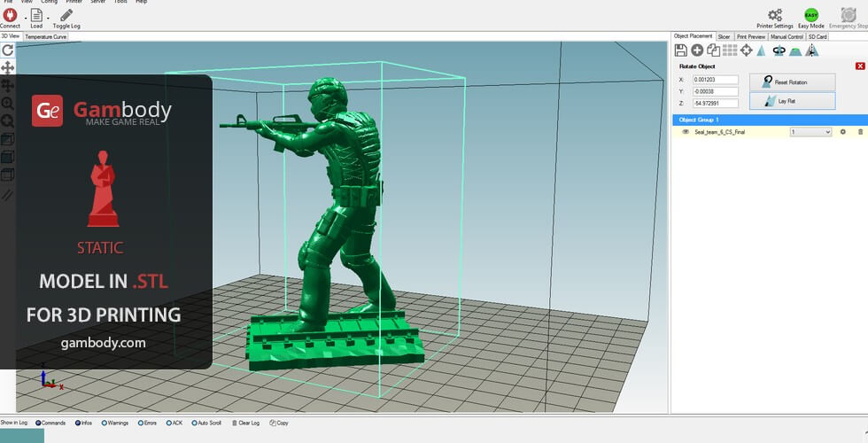
Task: Select the move view arrows tool
Action: click(x=7, y=67)
